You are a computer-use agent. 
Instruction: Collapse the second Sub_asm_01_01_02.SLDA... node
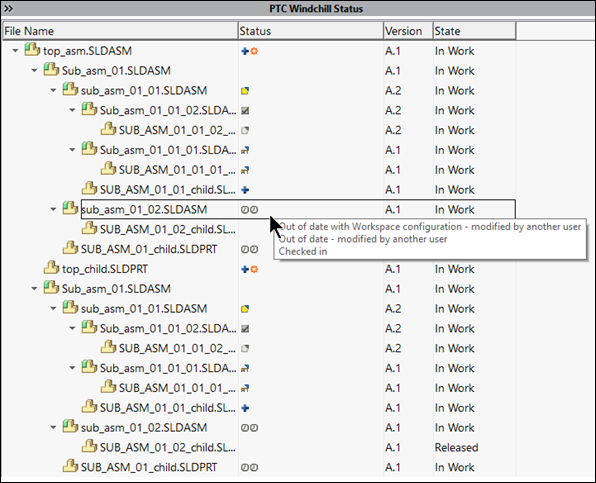click(x=72, y=328)
